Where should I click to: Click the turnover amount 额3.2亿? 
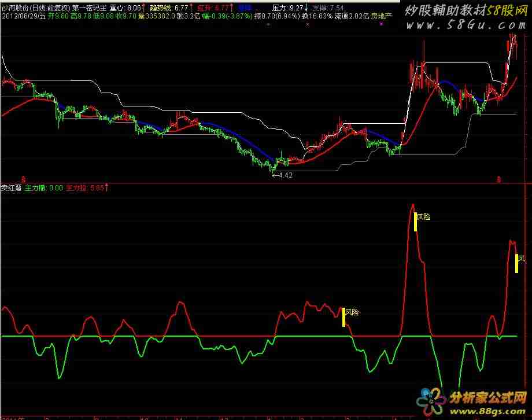pos(189,16)
